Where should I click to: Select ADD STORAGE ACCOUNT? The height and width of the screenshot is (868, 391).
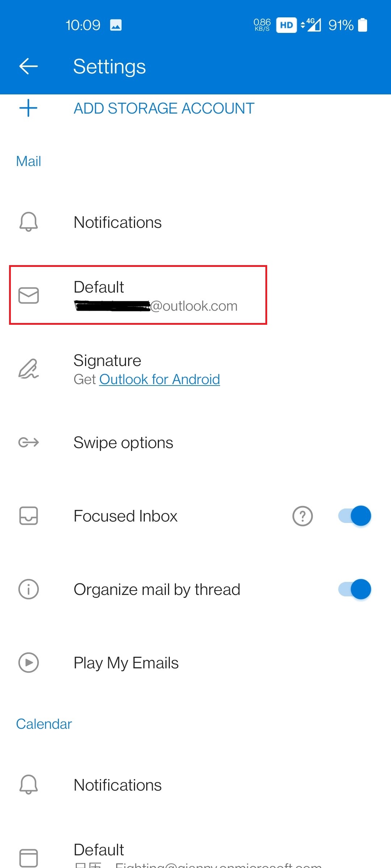[x=164, y=109]
